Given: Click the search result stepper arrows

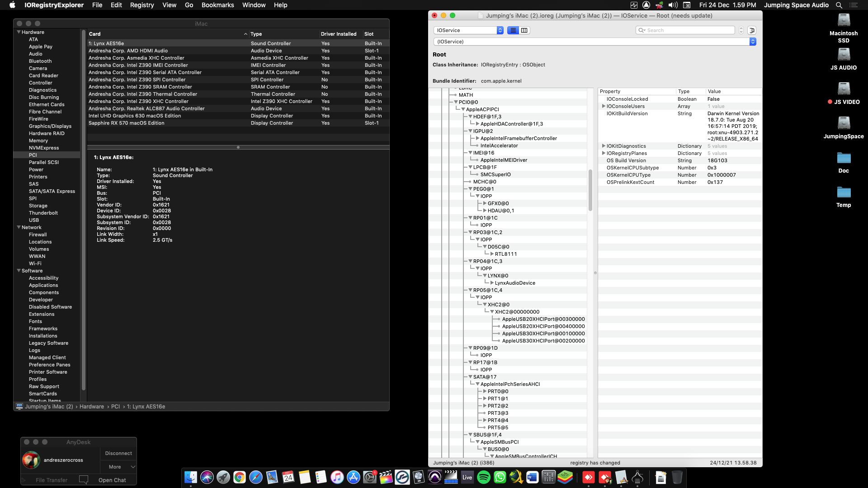Looking at the screenshot, I should pyautogui.click(x=741, y=30).
